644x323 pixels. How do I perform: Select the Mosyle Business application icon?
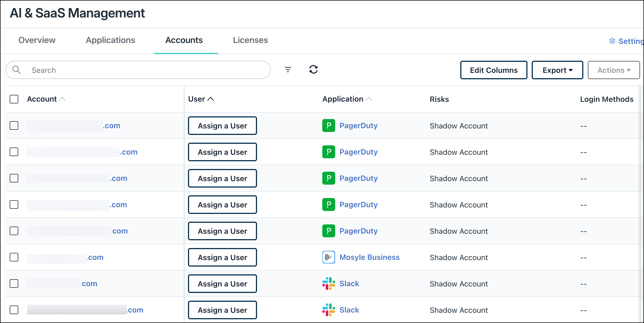(x=328, y=257)
